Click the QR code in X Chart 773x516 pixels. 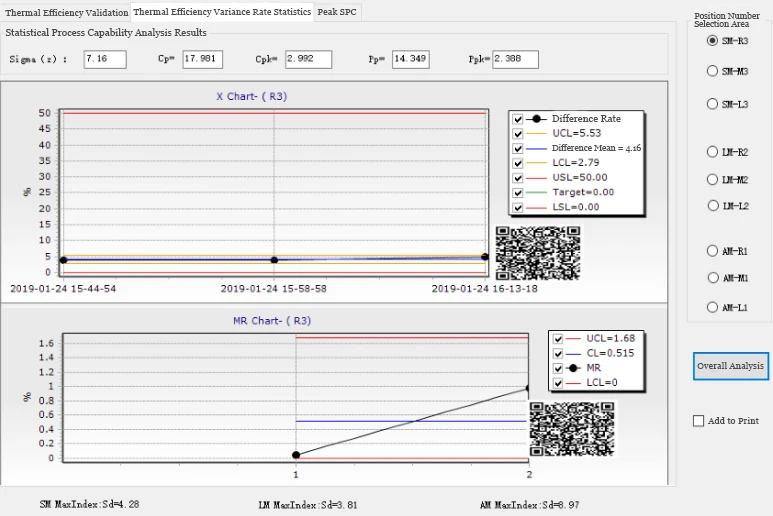[x=538, y=253]
